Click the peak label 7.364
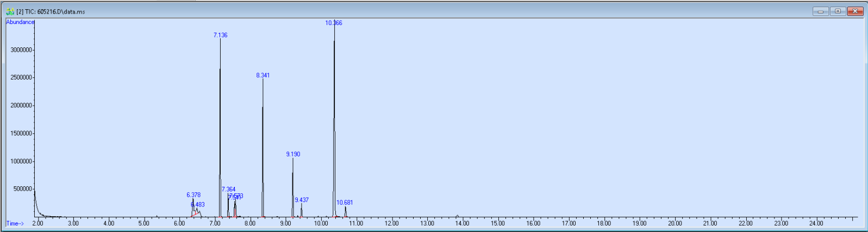The width and height of the screenshot is (868, 232). pos(228,189)
